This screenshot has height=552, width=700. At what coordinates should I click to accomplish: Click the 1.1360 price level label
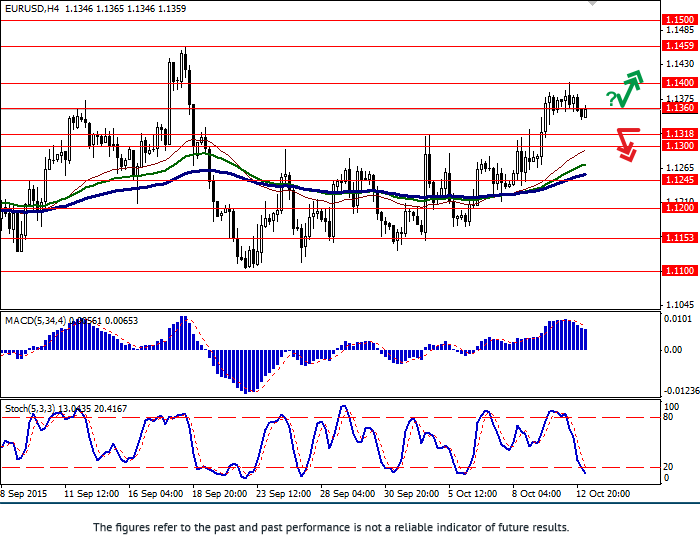coord(679,108)
